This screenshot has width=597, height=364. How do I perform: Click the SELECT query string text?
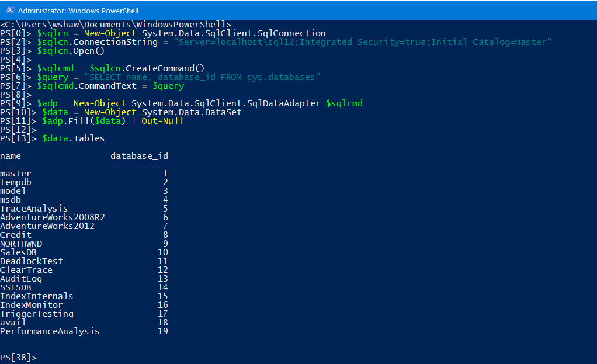coord(202,77)
